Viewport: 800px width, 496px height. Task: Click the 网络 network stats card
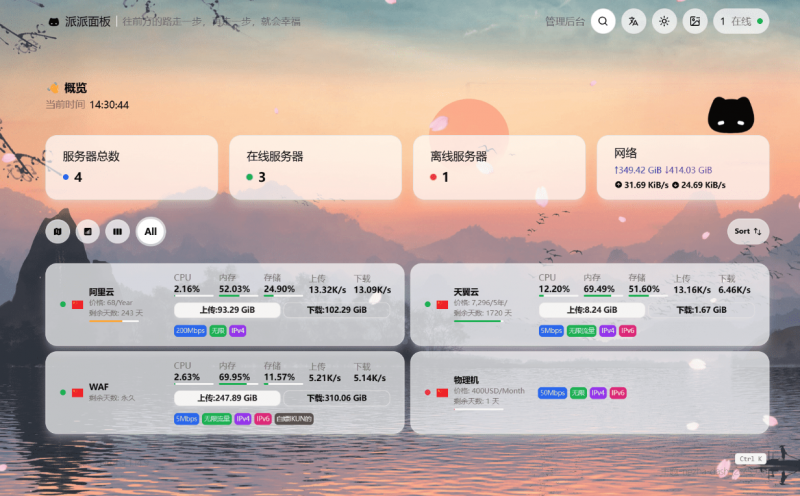(x=683, y=167)
